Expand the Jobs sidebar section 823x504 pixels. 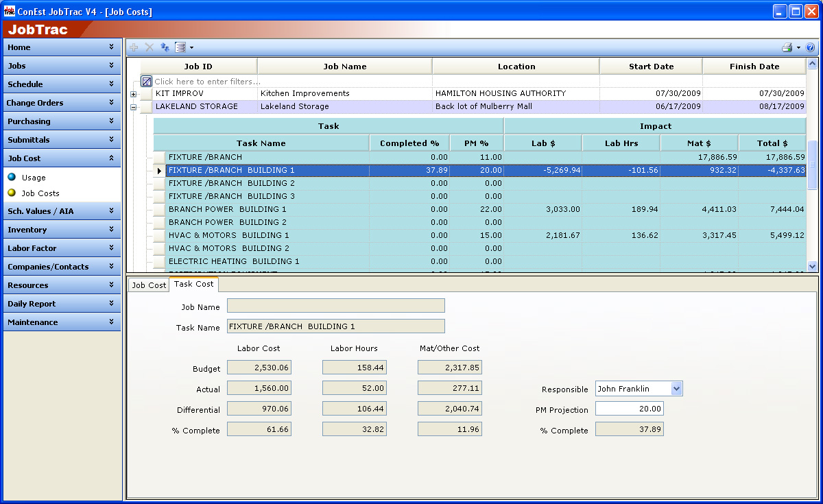pyautogui.click(x=62, y=66)
